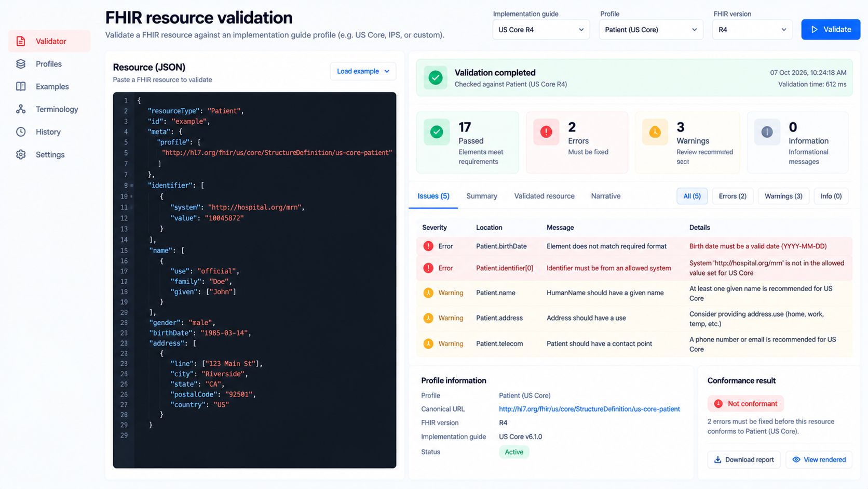The height and width of the screenshot is (489, 868).
Task: Open the Implementation guide dropdown
Action: [541, 30]
